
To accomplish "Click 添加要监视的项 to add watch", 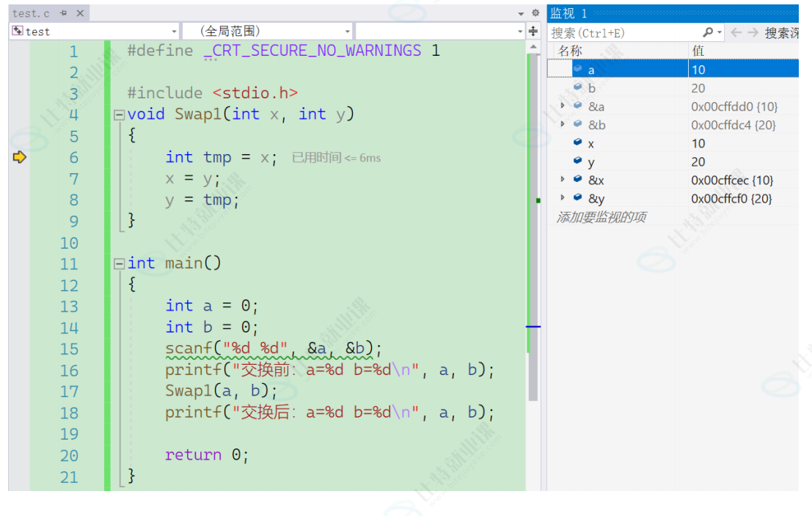I will click(601, 217).
